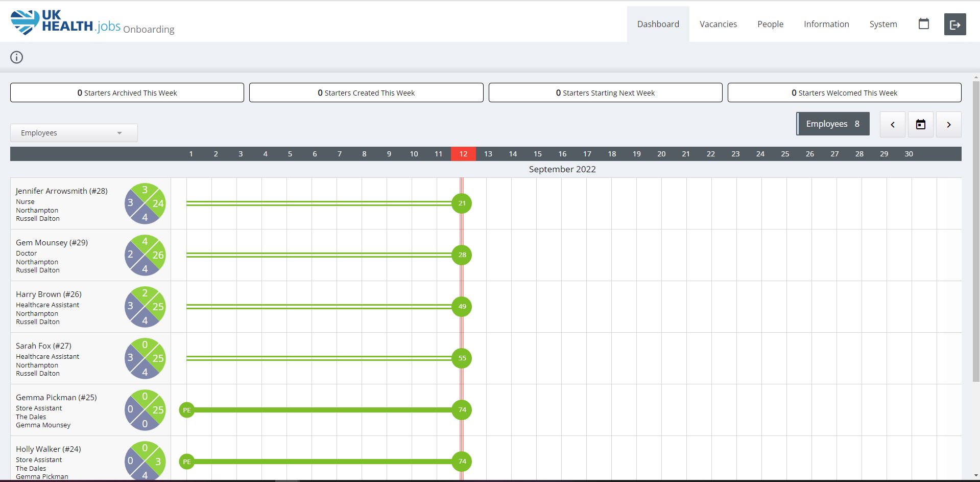Go to next month with right chevron
Image resolution: width=980 pixels, height=482 pixels.
(948, 125)
